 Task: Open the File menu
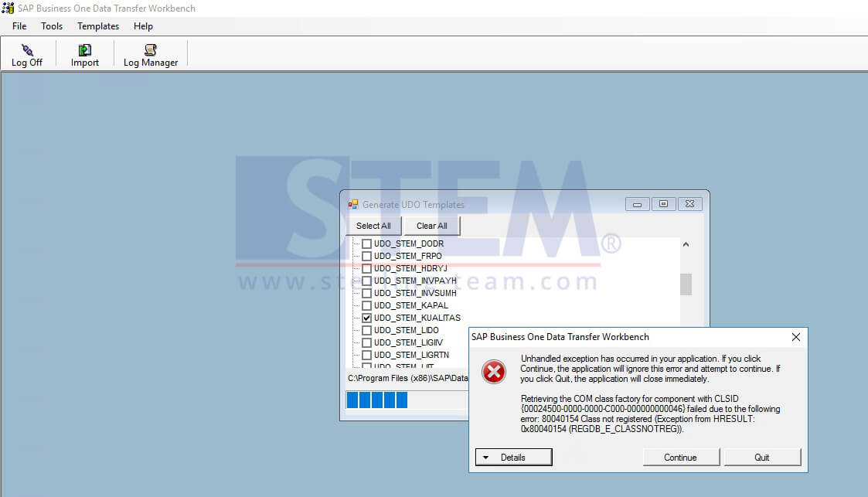pyautogui.click(x=19, y=26)
